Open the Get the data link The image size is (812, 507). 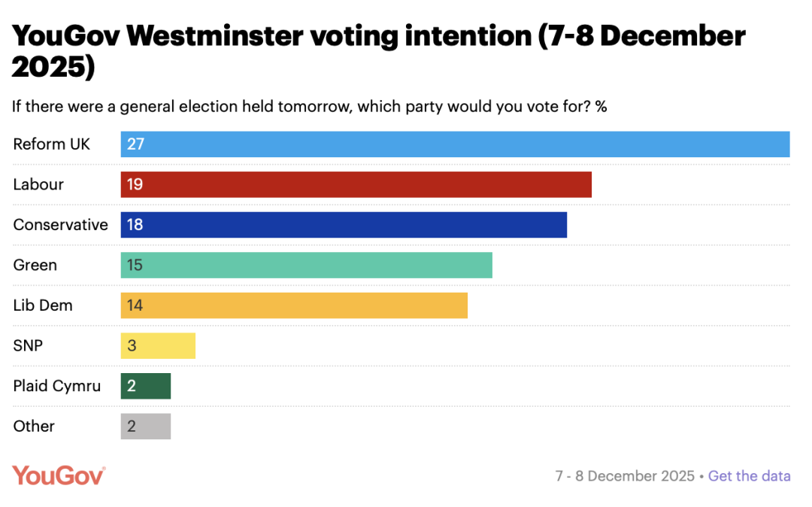point(749,476)
